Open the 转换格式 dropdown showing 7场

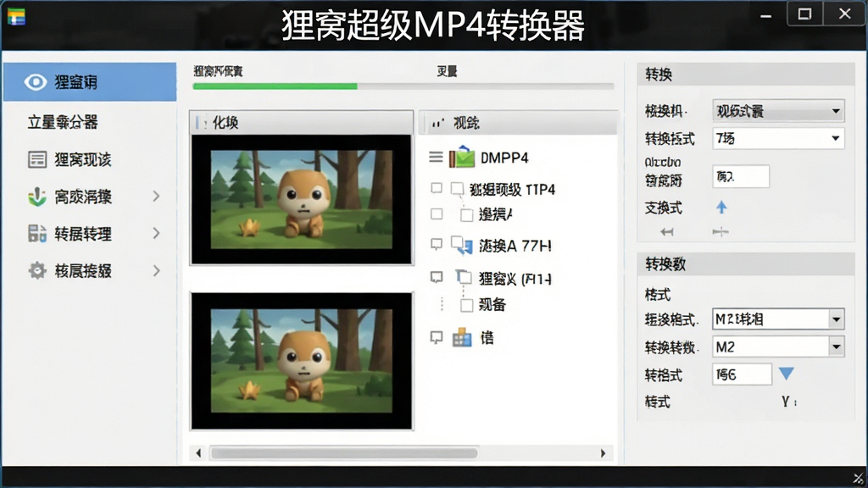tap(778, 138)
